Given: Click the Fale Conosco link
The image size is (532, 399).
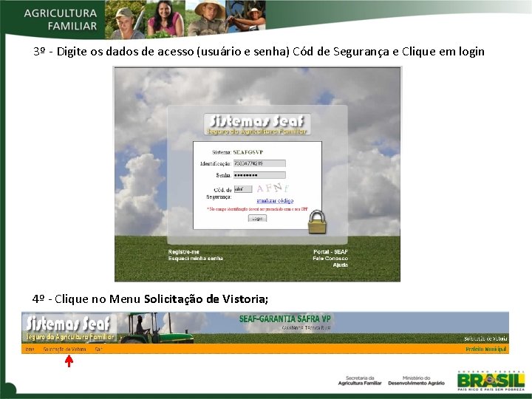Looking at the screenshot, I should 330,258.
